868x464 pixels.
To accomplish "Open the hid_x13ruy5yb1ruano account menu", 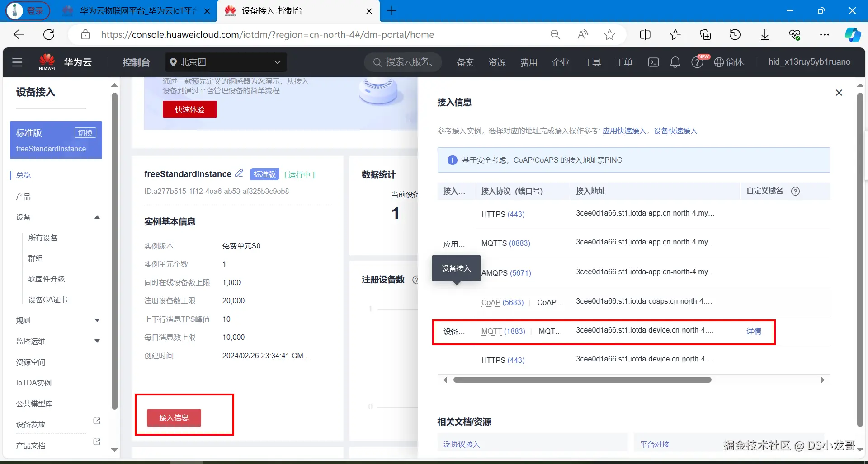I will [809, 62].
